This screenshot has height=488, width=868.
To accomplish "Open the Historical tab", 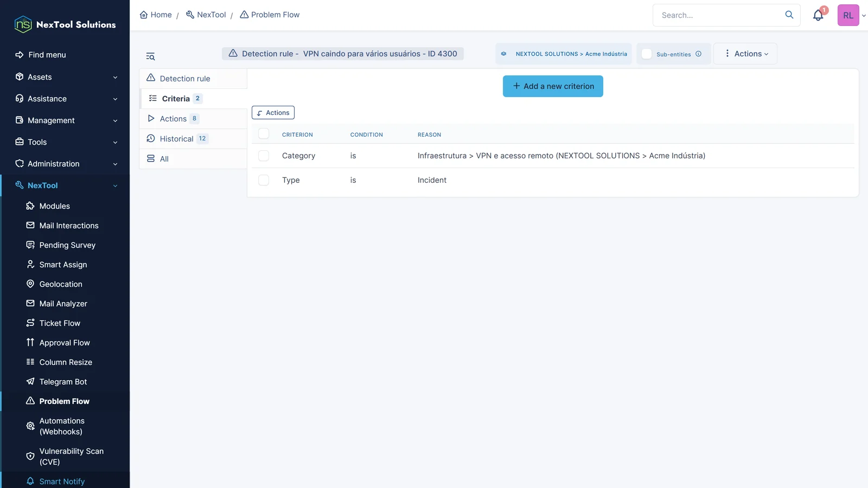I will point(193,139).
